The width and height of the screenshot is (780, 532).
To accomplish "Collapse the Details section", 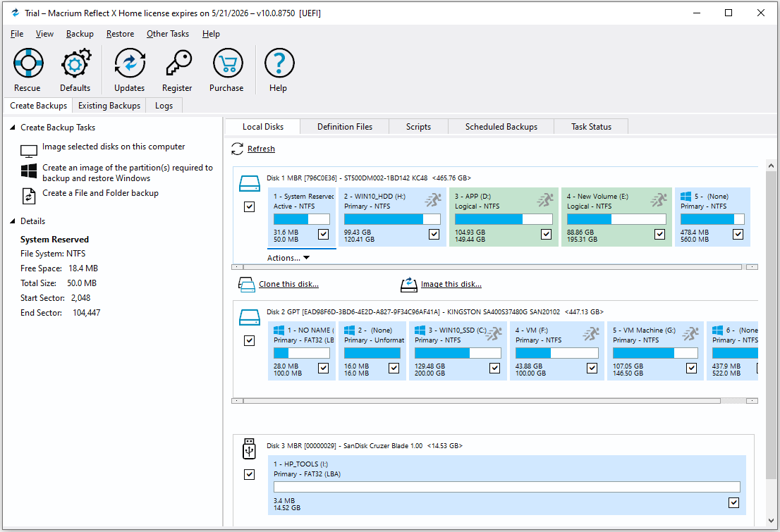I will (x=13, y=221).
